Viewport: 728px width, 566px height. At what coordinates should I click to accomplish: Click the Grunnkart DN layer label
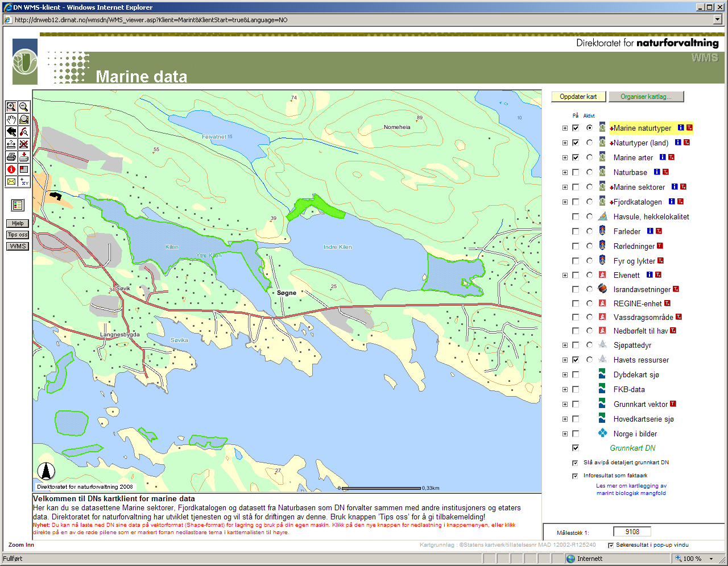tap(632, 448)
